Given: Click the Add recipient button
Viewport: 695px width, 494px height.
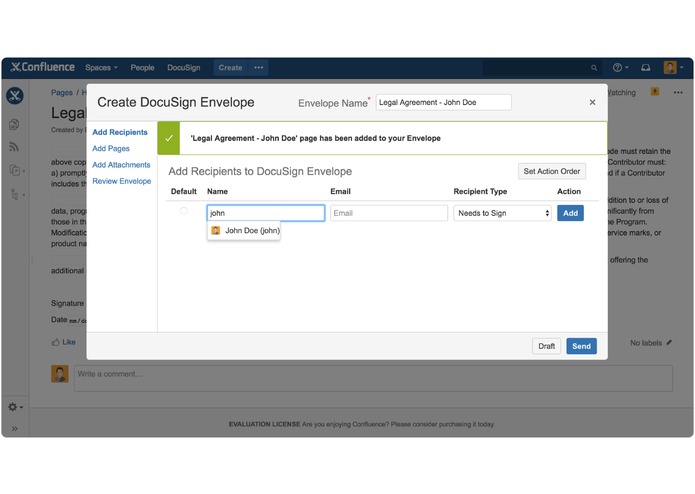Looking at the screenshot, I should click(570, 213).
